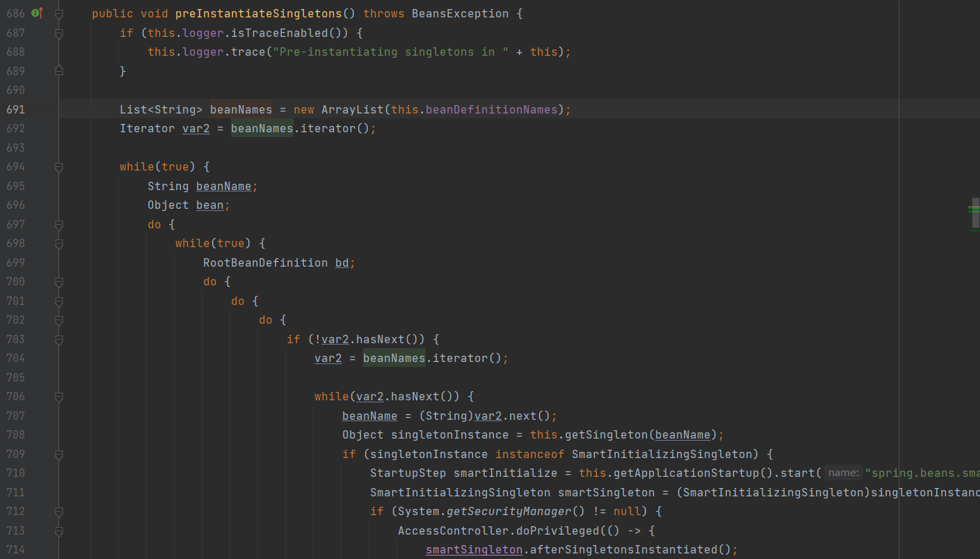Click 'afterSingletonsInstantiated' on line 714
Viewport: 980px width, 559px height.
624,550
